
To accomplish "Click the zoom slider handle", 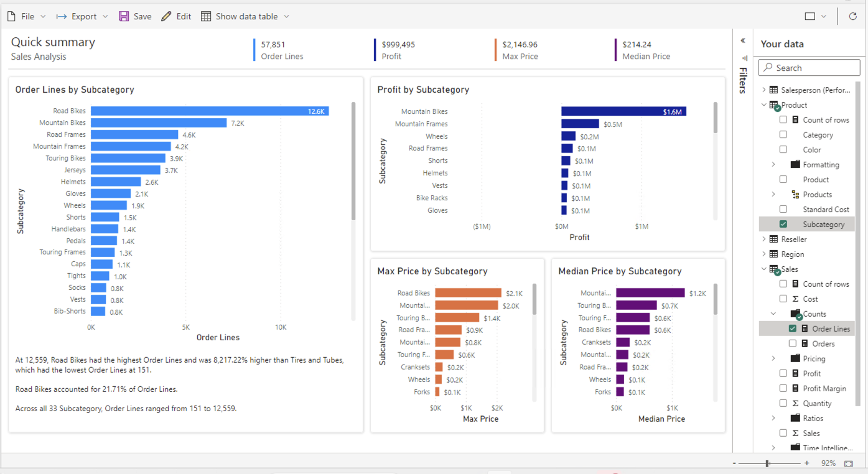I will (x=768, y=463).
